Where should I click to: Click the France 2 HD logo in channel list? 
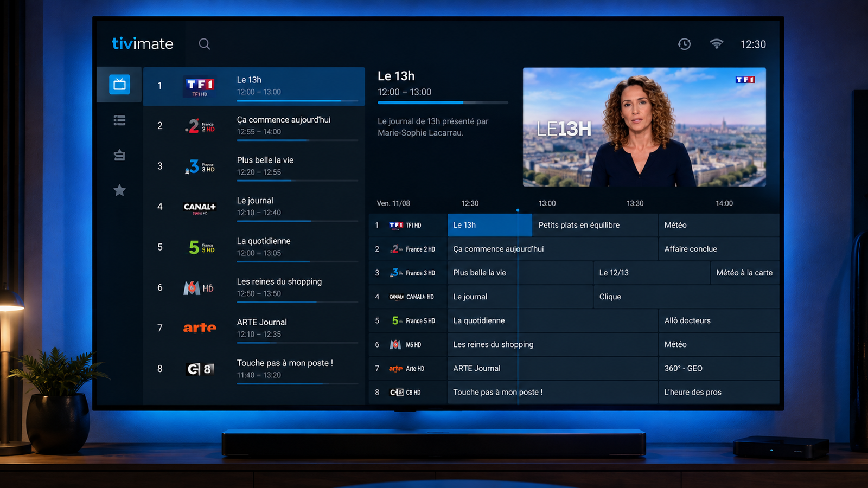200,126
